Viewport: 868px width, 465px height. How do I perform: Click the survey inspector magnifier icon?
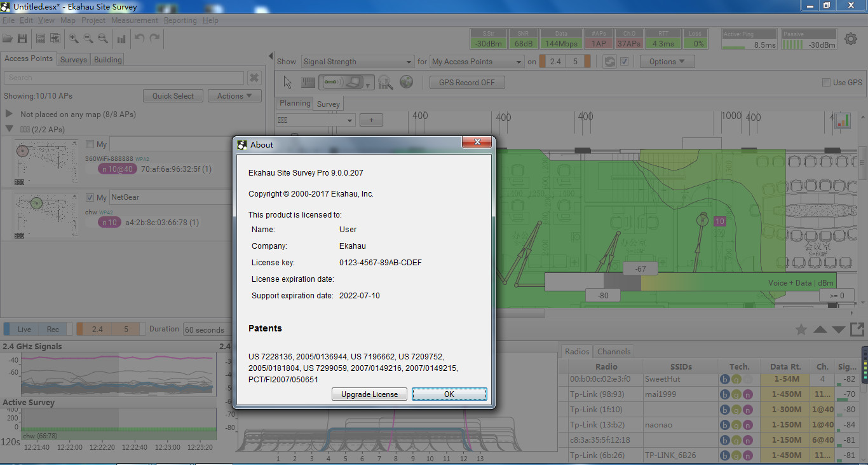(385, 82)
